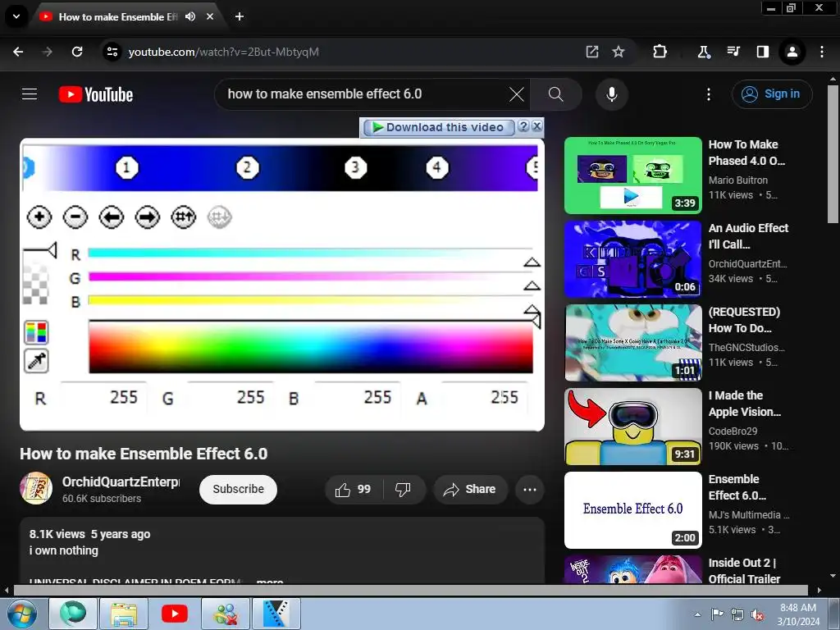Screen dimensions: 840x630
Task: Go back in browser
Action: click(18, 52)
